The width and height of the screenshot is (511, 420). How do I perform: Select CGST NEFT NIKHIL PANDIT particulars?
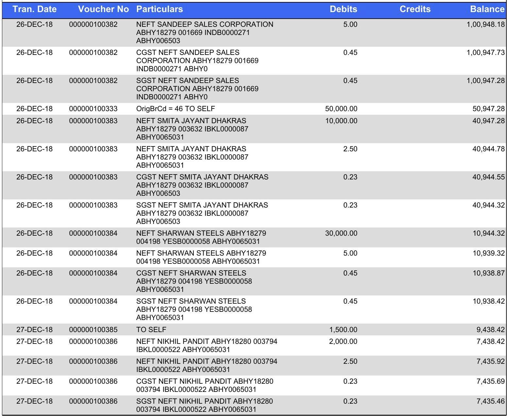pyautogui.click(x=205, y=385)
